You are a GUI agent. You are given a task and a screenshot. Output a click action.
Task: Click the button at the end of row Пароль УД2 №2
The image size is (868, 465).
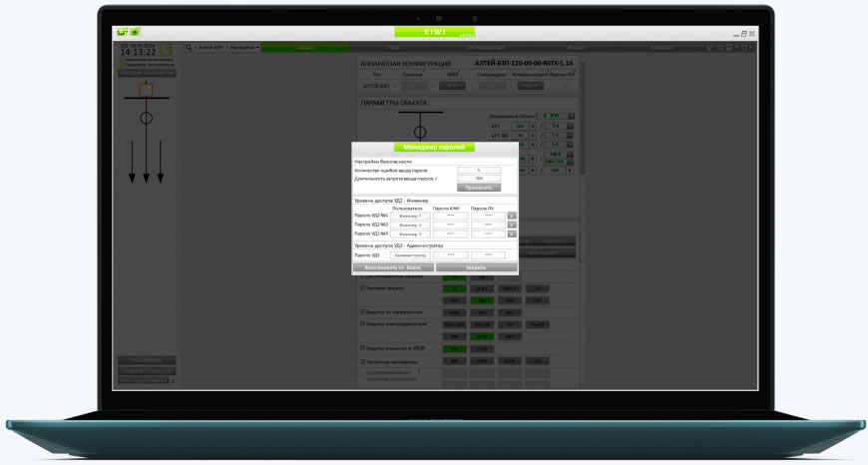point(512,225)
